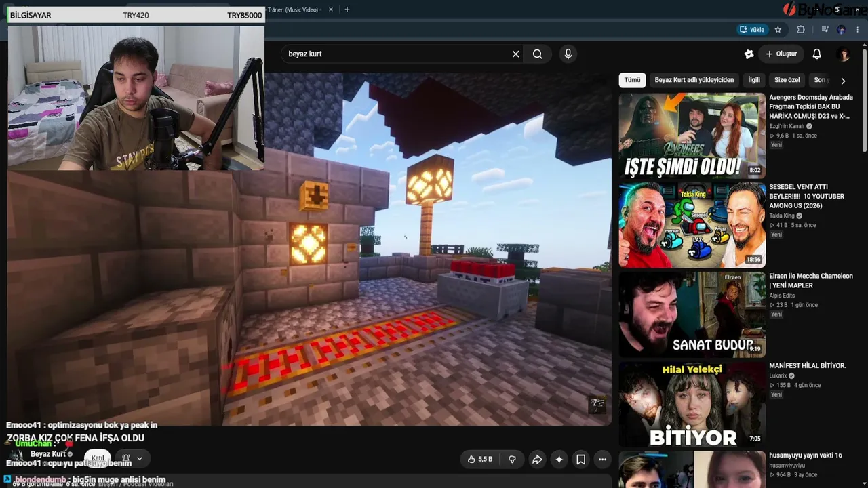Click the Minecraft video player area
Image resolution: width=868 pixels, height=488 pixels.
(309, 249)
